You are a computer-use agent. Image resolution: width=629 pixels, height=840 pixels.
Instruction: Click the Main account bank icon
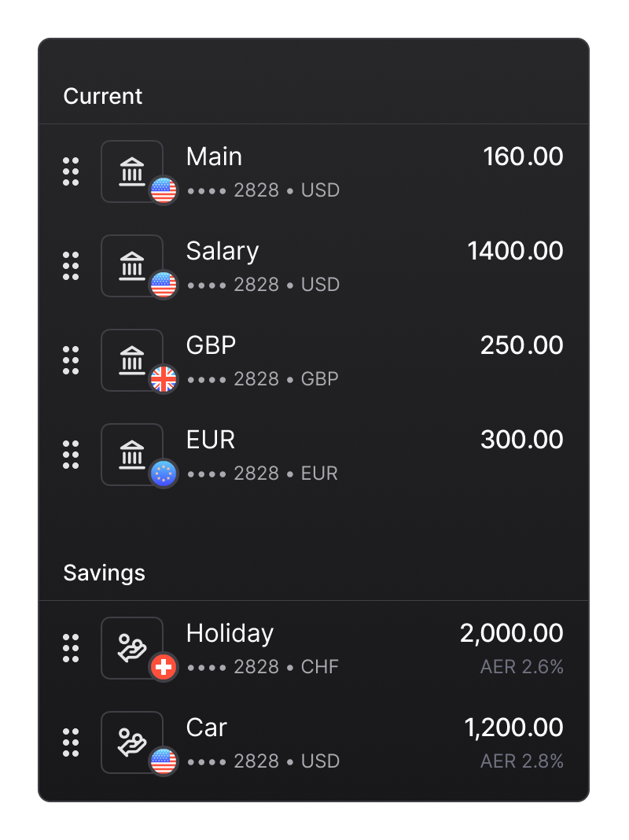click(132, 171)
